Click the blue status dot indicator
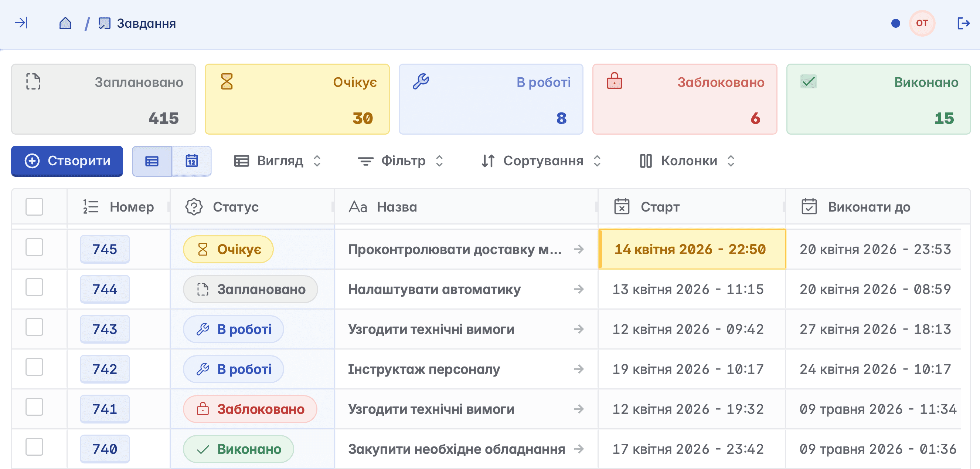Screen dimensions: 980x469 pyautogui.click(x=895, y=24)
